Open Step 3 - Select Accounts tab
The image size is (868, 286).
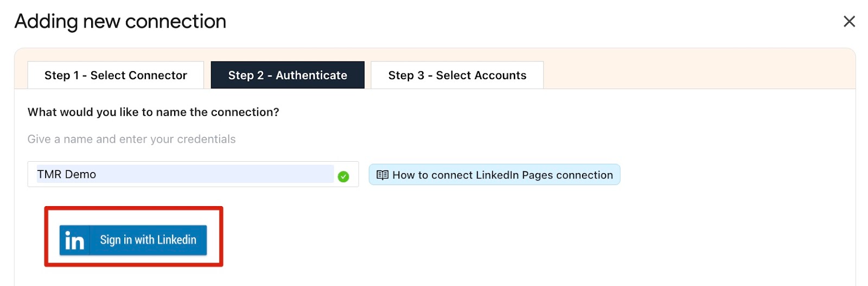[457, 75]
